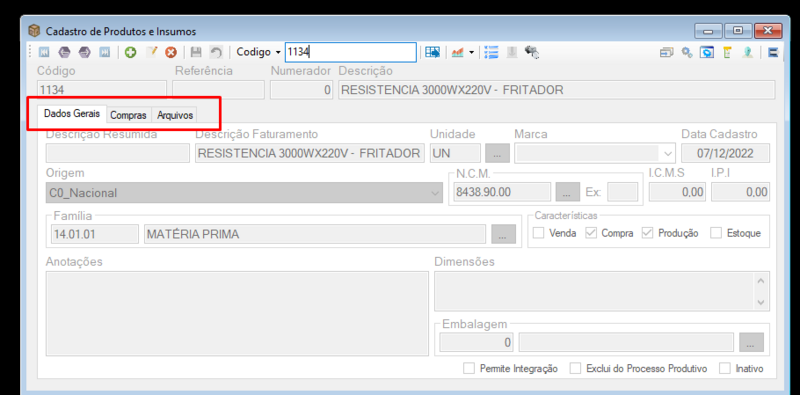Viewport: 800px width, 395px height.
Task: Click the undo arrow icon
Action: click(216, 52)
